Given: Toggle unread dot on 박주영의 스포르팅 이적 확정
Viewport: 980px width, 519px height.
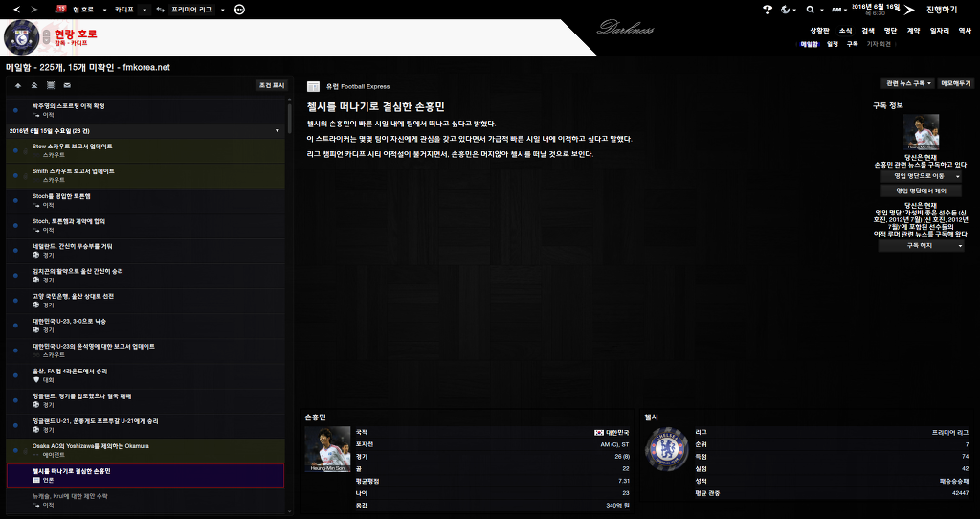Looking at the screenshot, I should pyautogui.click(x=15, y=110).
